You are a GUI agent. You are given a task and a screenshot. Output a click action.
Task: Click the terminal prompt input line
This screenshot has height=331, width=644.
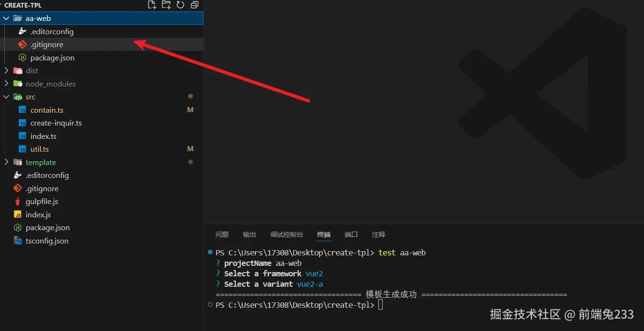pyautogui.click(x=381, y=305)
